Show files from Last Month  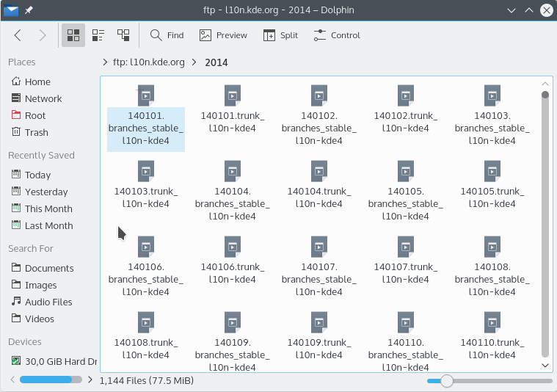pyautogui.click(x=48, y=225)
